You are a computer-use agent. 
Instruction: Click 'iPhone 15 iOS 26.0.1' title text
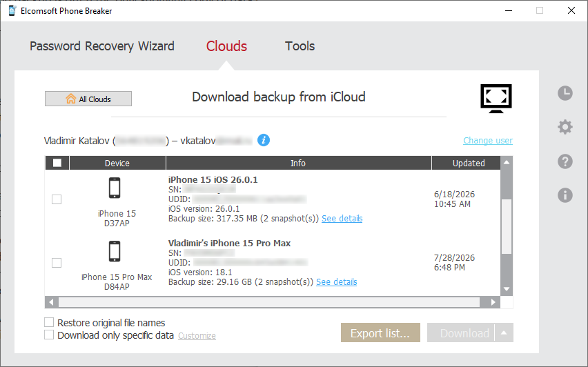coord(213,179)
